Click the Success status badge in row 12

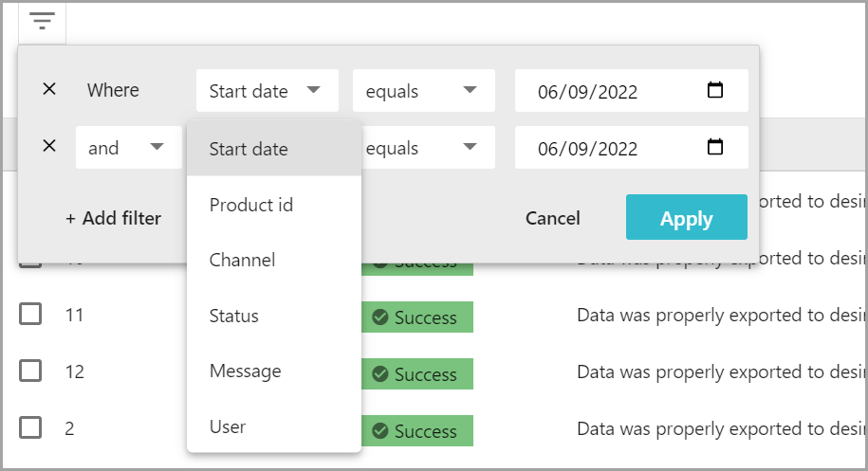(416, 374)
